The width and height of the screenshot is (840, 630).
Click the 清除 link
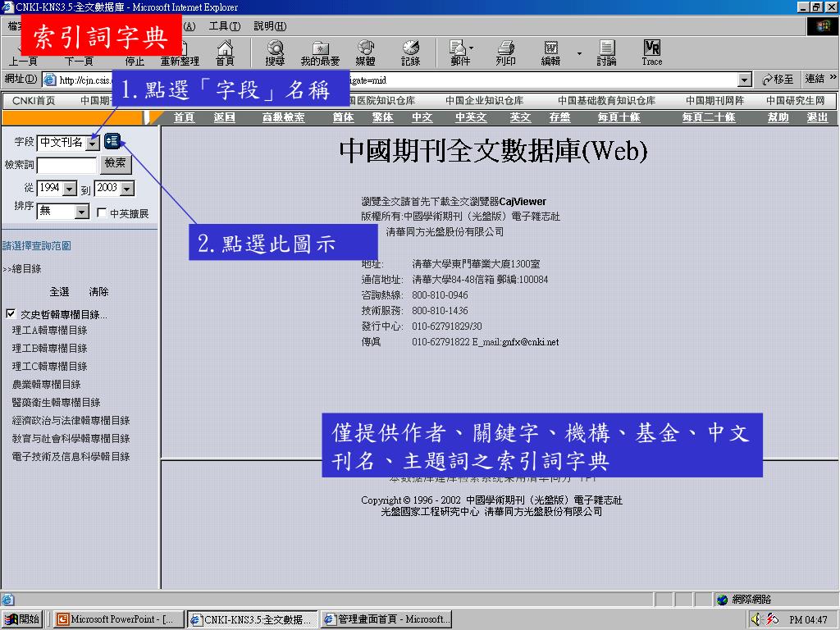click(98, 291)
